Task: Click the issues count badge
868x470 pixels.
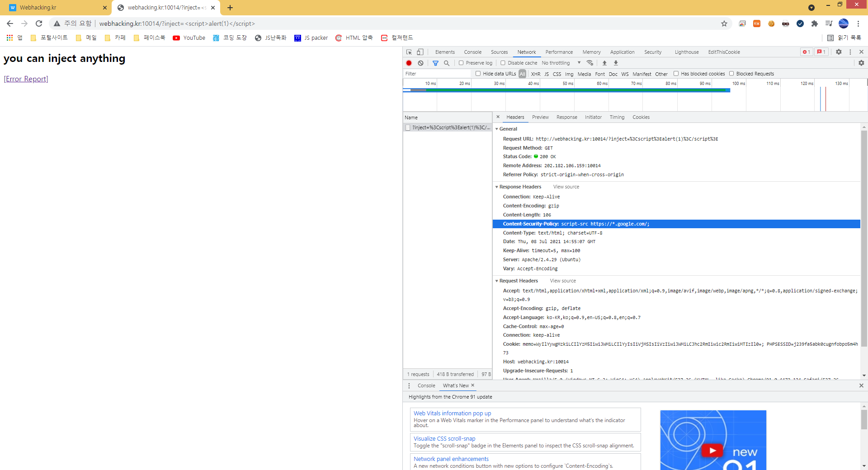Action: click(x=821, y=52)
